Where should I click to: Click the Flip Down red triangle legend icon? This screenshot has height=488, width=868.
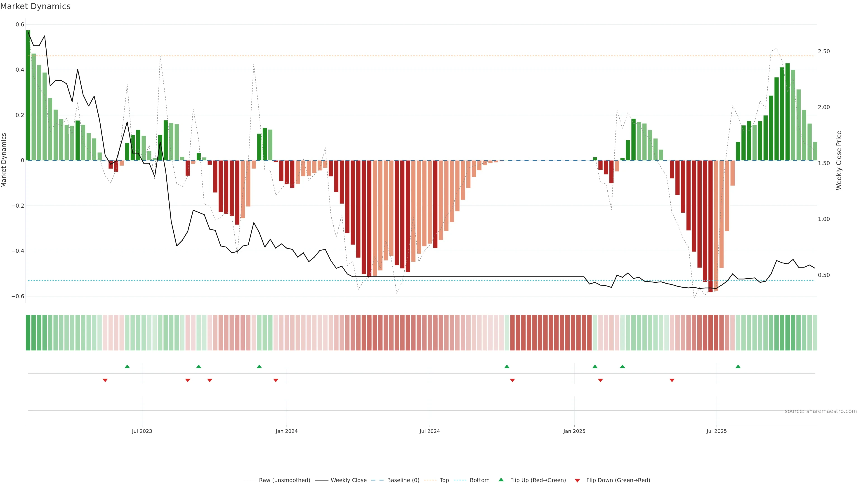[577, 481]
